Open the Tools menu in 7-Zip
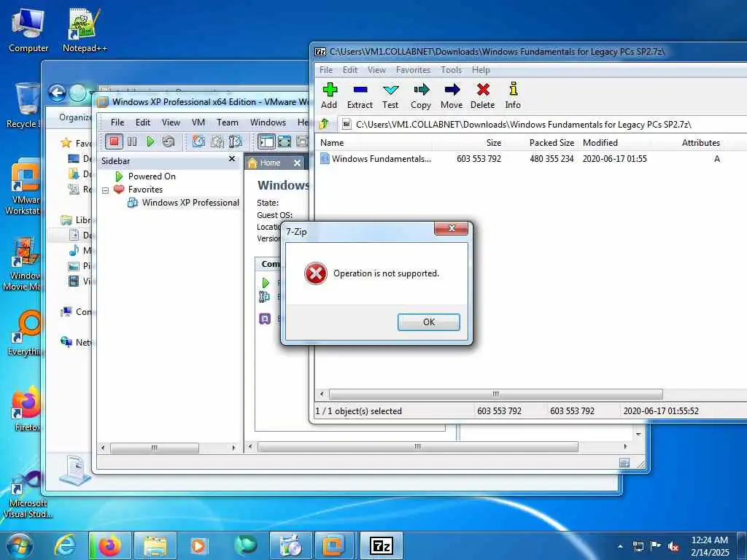747x560 pixels. 451,70
